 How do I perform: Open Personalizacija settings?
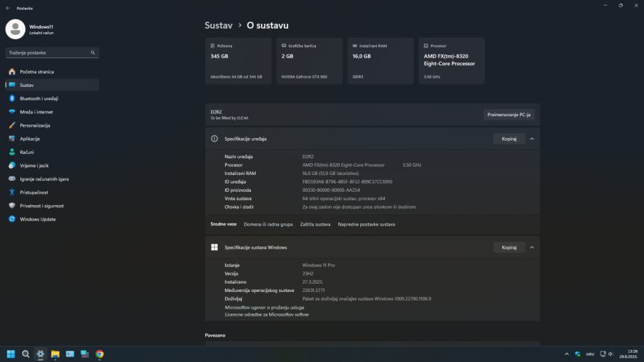pos(52,125)
